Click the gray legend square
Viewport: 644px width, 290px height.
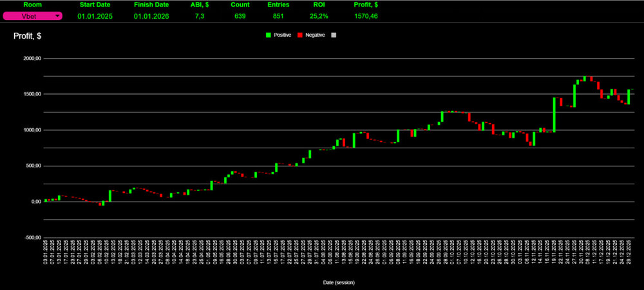(333, 35)
